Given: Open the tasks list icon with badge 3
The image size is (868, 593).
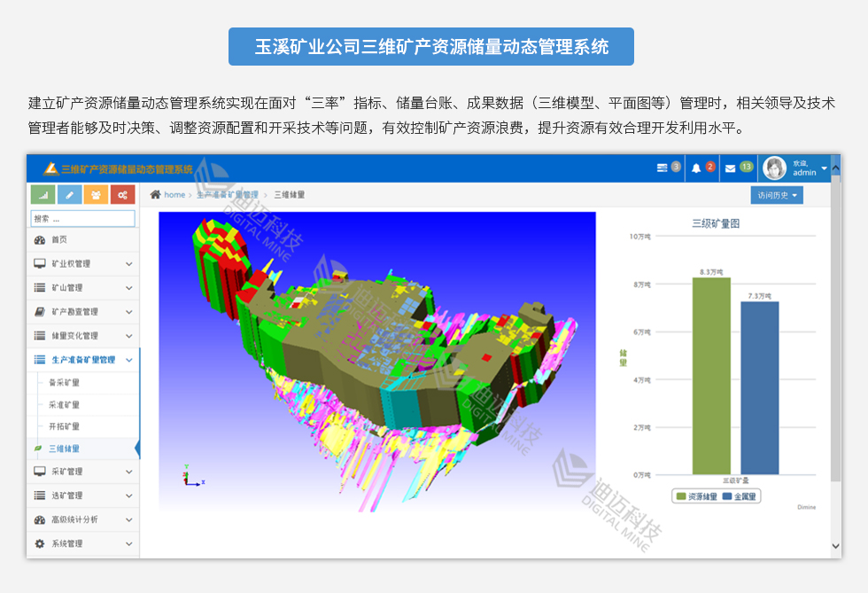Looking at the screenshot, I should coord(668,168).
